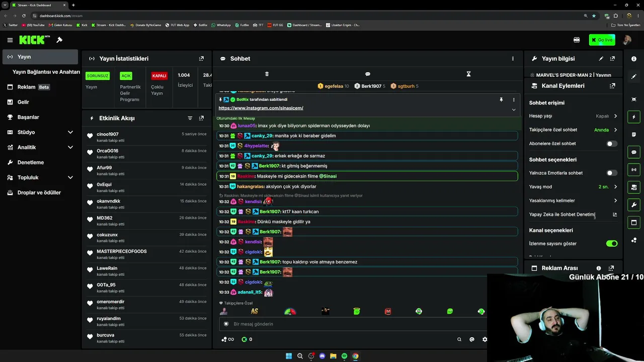This screenshot has height=362, width=644.
Task: Open the Sohbet panel three-dot menu
Action: [513, 59]
